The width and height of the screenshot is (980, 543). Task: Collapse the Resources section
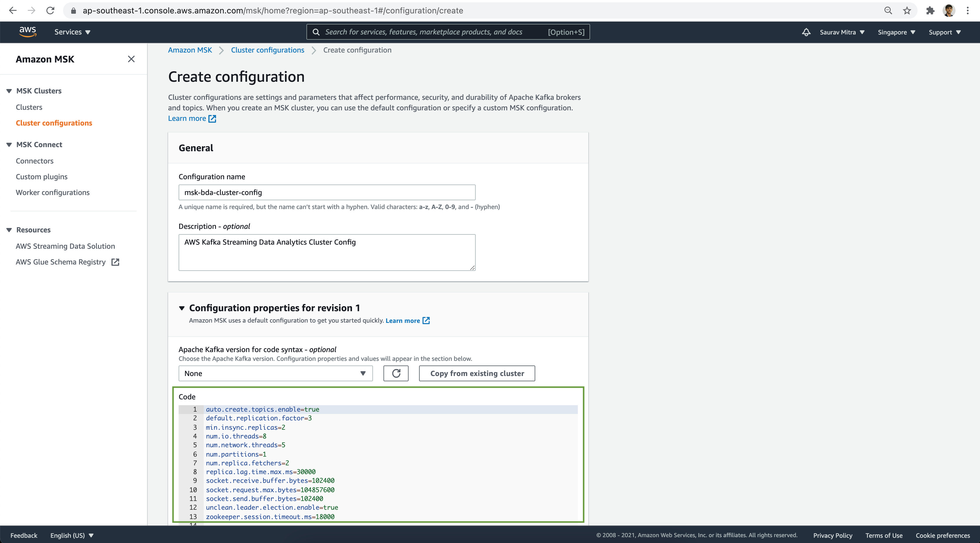coord(9,230)
